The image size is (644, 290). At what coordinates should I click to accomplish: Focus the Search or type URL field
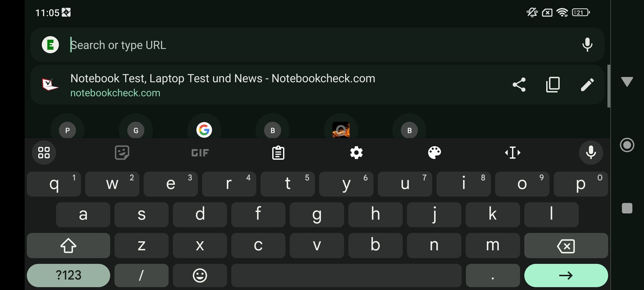click(302, 45)
